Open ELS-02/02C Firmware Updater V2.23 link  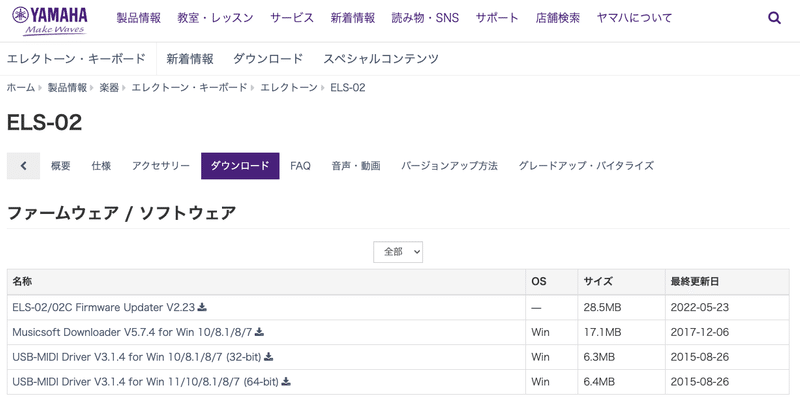coord(104,308)
